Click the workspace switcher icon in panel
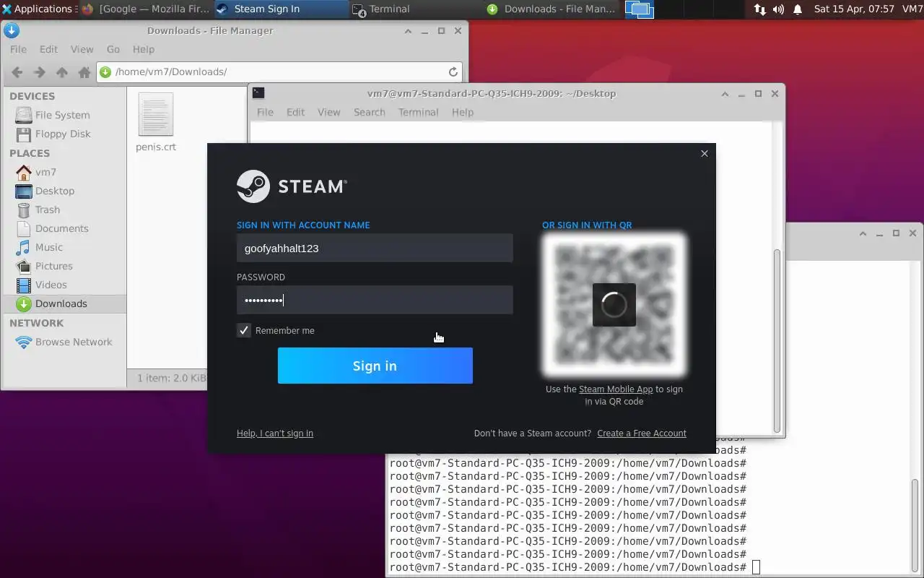This screenshot has width=924, height=578. [639, 9]
